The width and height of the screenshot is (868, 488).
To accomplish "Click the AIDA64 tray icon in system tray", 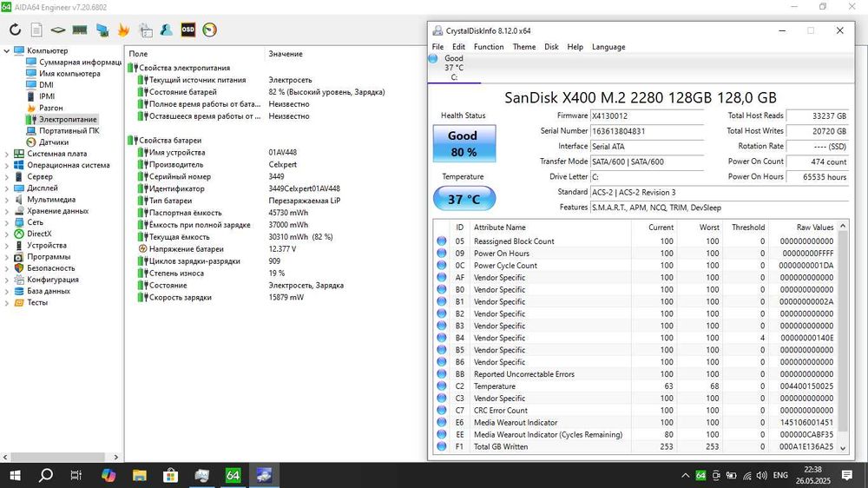I will click(x=700, y=475).
